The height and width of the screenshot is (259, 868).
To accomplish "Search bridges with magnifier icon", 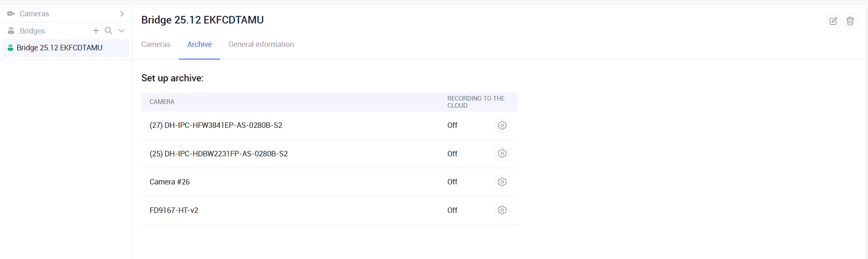I will [x=108, y=31].
